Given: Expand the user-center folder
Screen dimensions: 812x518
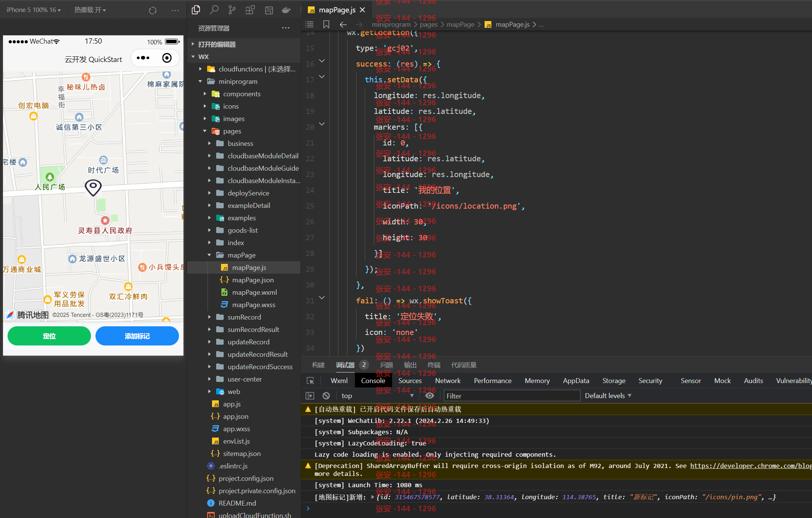Looking at the screenshot, I should coord(244,379).
